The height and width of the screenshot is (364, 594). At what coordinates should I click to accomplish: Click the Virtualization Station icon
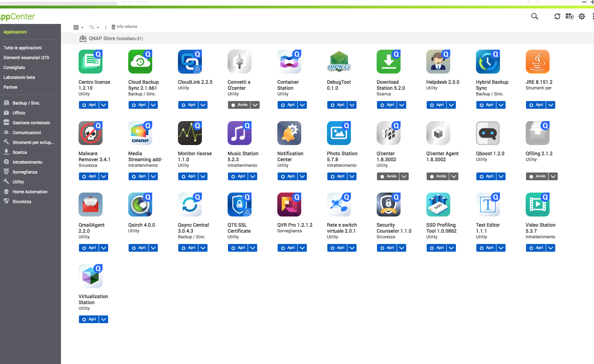click(x=91, y=276)
